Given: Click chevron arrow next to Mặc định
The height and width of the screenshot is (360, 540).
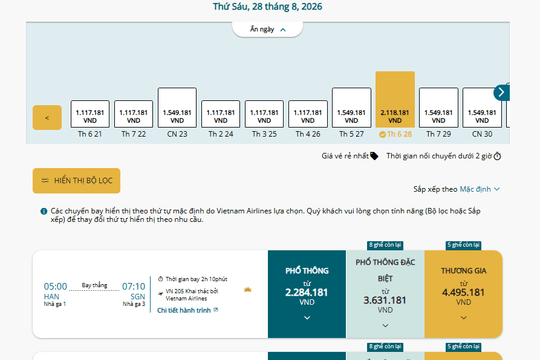Looking at the screenshot, I should coord(497,189).
